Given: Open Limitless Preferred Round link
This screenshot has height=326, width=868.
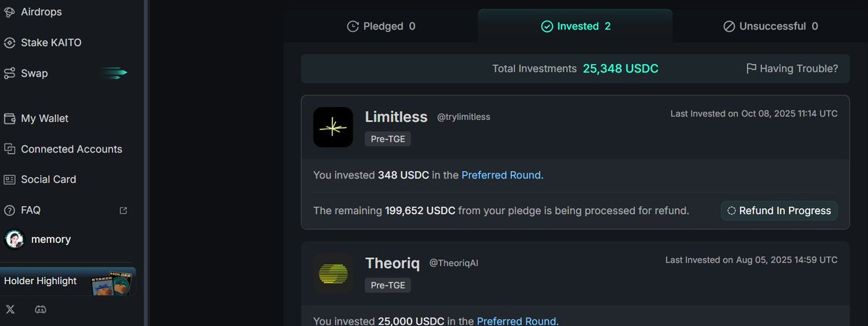Looking at the screenshot, I should [x=501, y=175].
